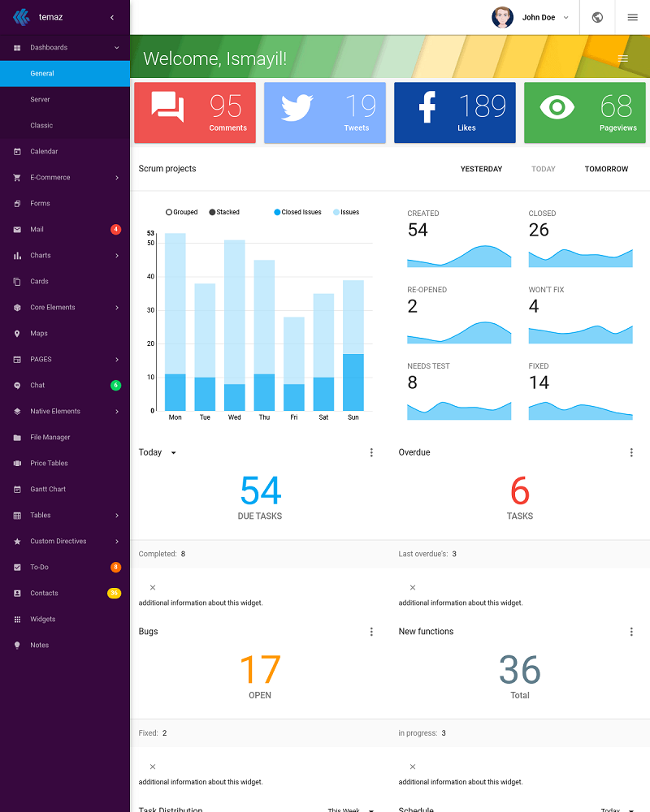Dismiss the additional information note under Due Tasks

[152, 586]
